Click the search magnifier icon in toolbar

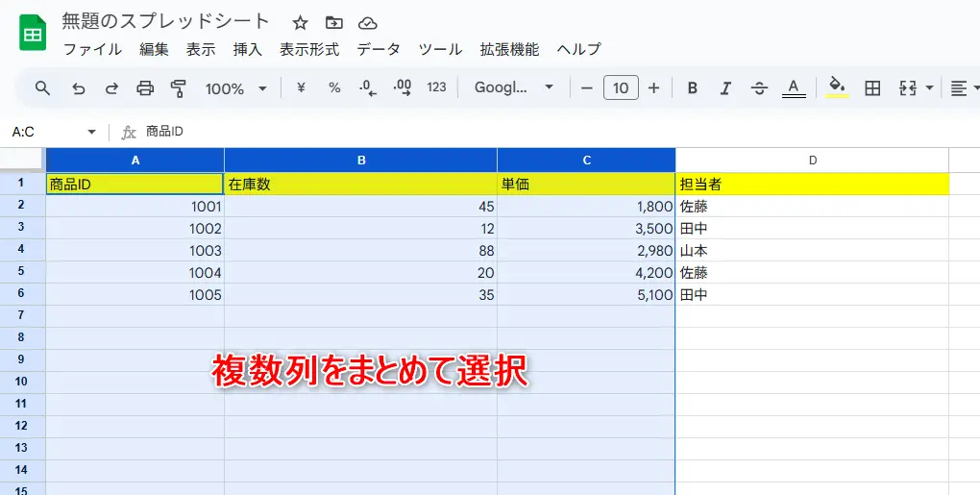[42, 88]
